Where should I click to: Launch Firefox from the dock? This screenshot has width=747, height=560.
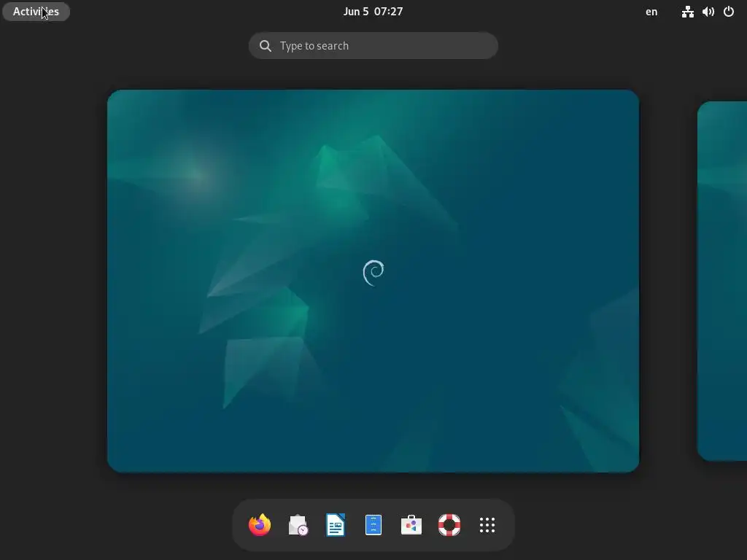pos(260,525)
